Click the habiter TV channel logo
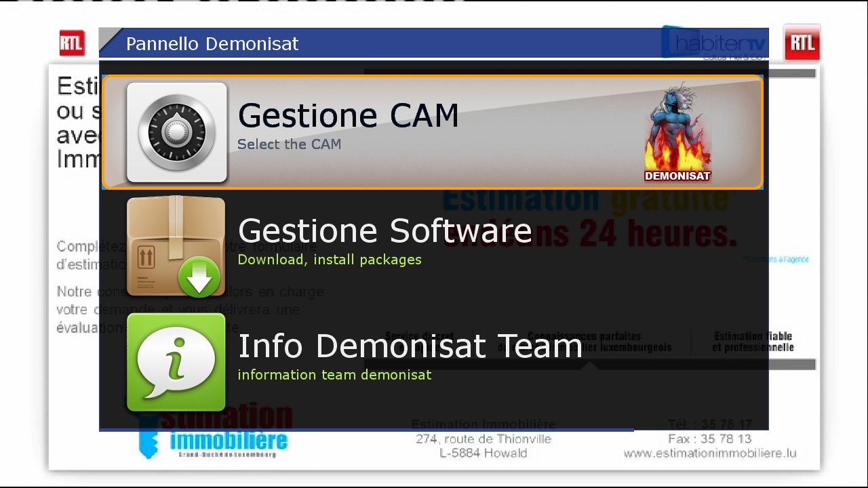The width and height of the screenshot is (868, 488). (x=714, y=43)
